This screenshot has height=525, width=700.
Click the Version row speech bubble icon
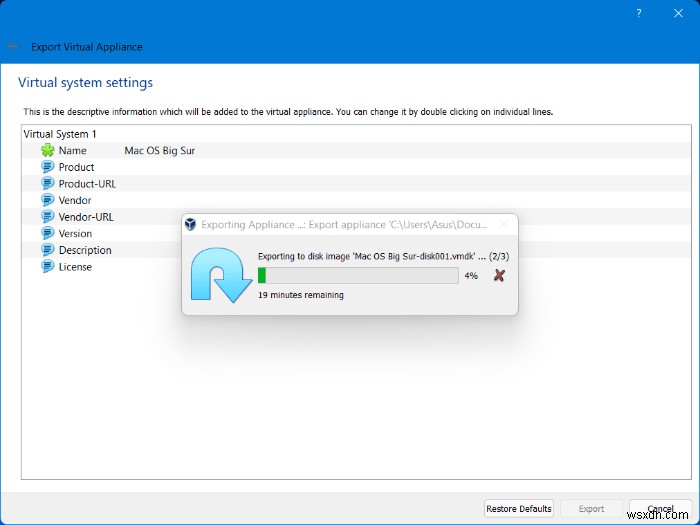point(48,233)
